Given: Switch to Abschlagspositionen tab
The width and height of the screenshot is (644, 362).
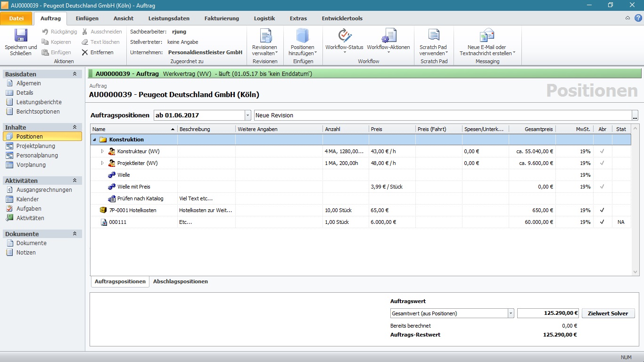Looking at the screenshot, I should click(180, 281).
